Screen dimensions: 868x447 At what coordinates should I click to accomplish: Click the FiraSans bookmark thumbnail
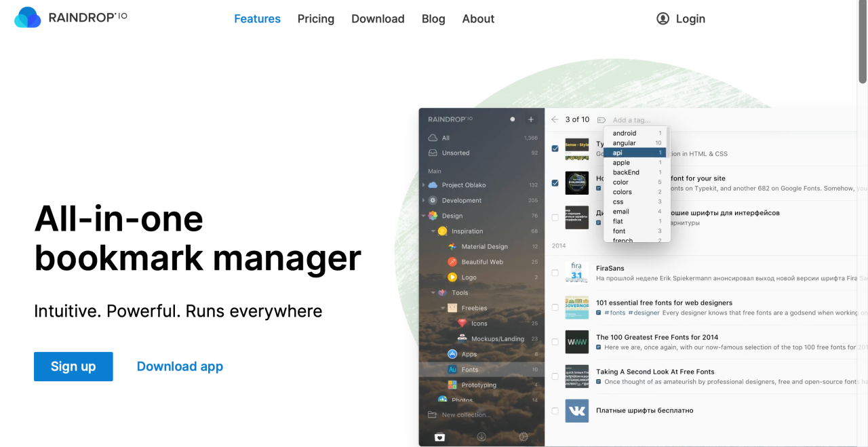pyautogui.click(x=577, y=273)
